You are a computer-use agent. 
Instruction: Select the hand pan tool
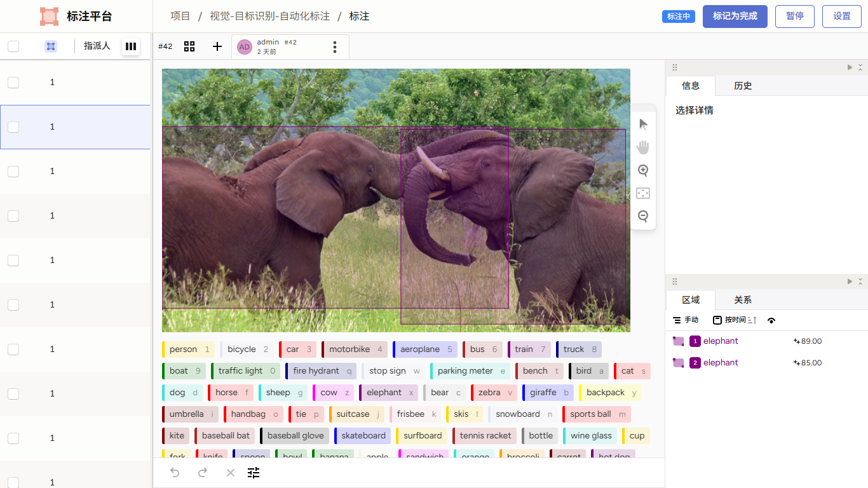point(643,147)
